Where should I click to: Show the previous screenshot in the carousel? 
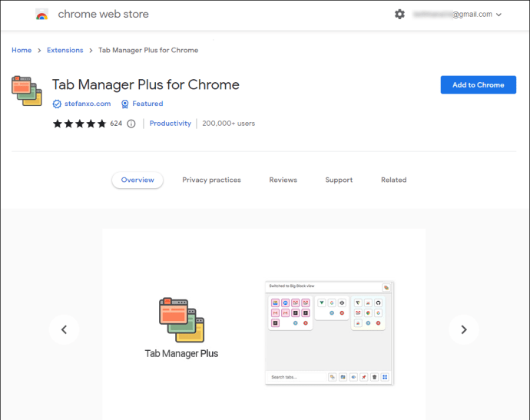65,329
